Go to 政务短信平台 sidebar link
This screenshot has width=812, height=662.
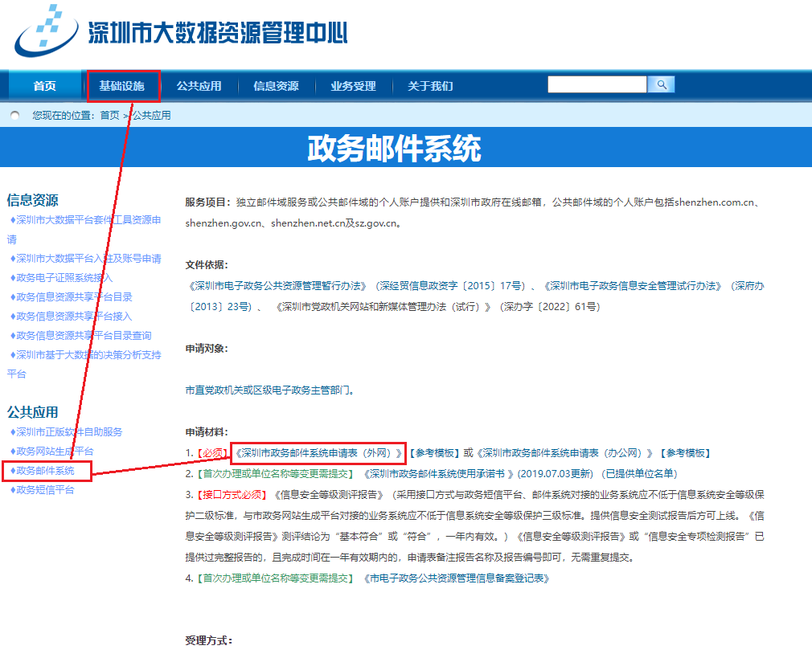click(x=45, y=490)
